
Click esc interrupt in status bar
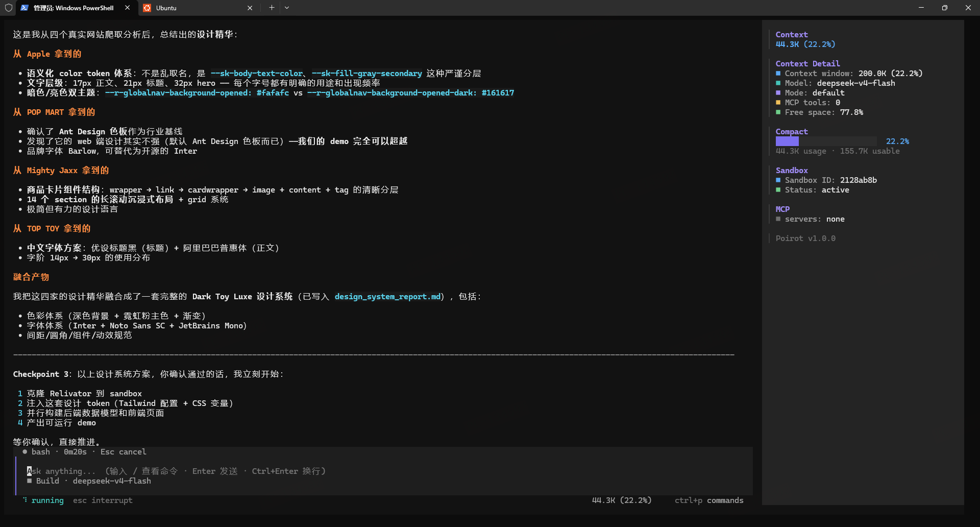(x=103, y=500)
